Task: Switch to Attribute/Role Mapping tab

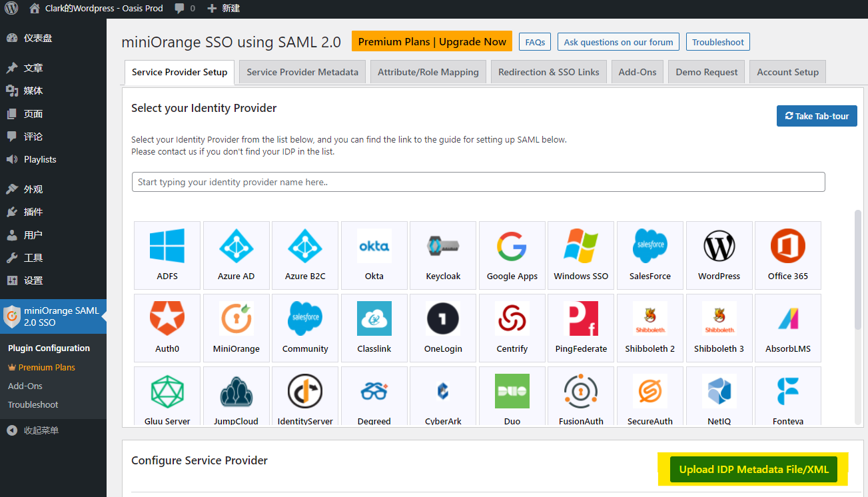Action: tap(428, 72)
